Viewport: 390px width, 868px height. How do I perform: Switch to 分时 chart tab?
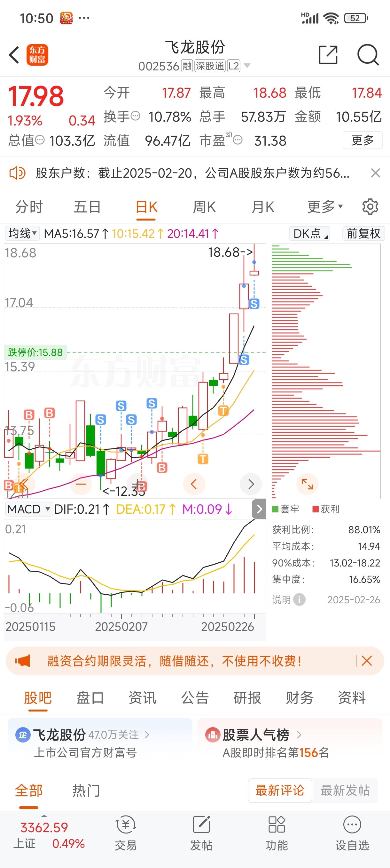(29, 206)
